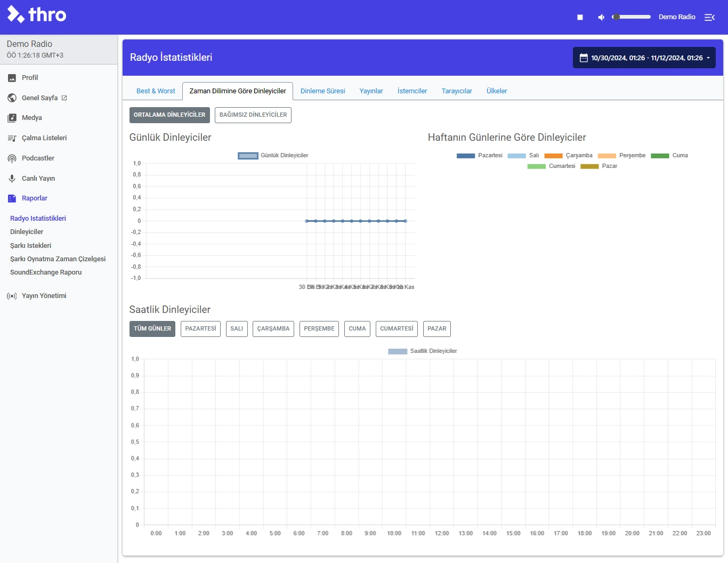The image size is (728, 563).
Task: Click the Yayın Yönetimi broadcast icon
Action: [x=12, y=296]
